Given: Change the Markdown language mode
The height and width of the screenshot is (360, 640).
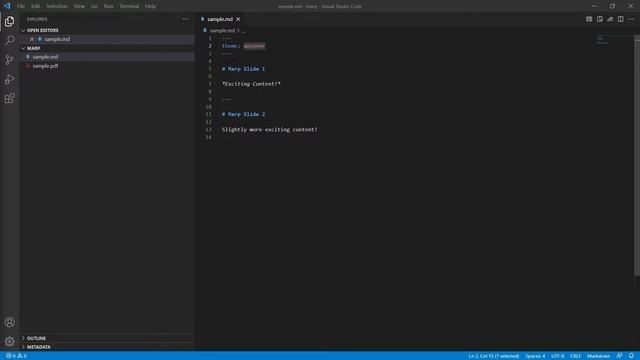Looking at the screenshot, I should [598, 356].
